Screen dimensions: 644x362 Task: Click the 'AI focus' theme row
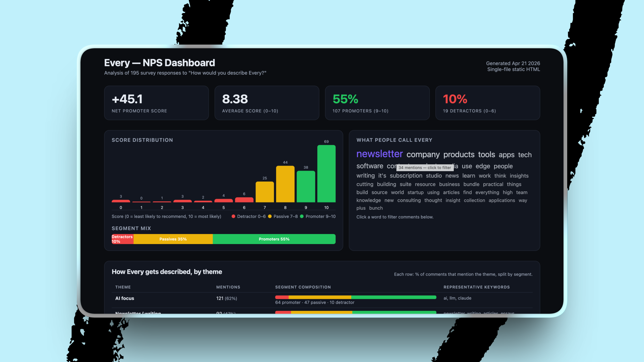pos(322,300)
